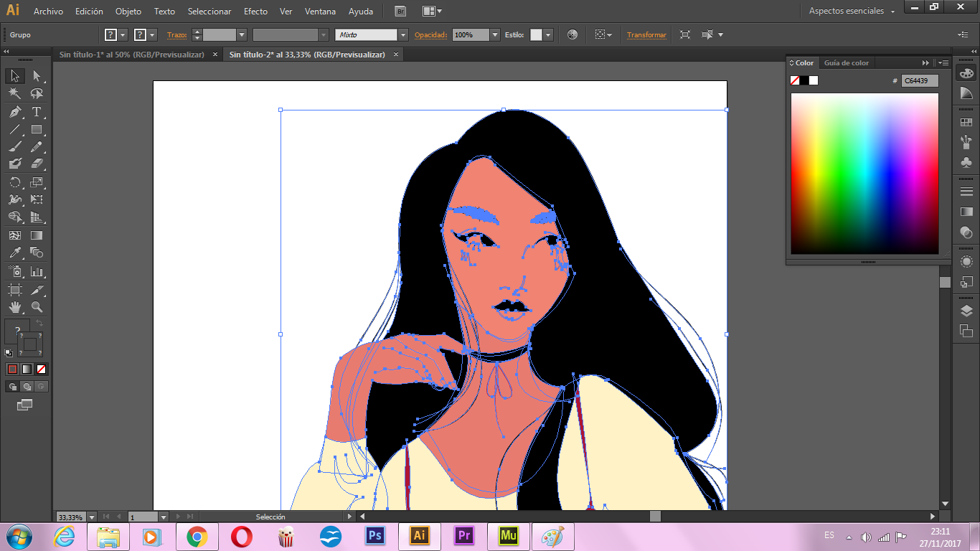Choose the Eraser tool
This screenshot has width=980, height=551.
tap(37, 164)
